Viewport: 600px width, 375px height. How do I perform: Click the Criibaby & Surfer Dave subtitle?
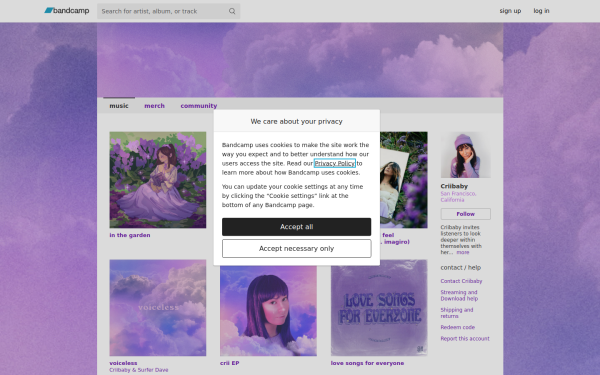139,370
